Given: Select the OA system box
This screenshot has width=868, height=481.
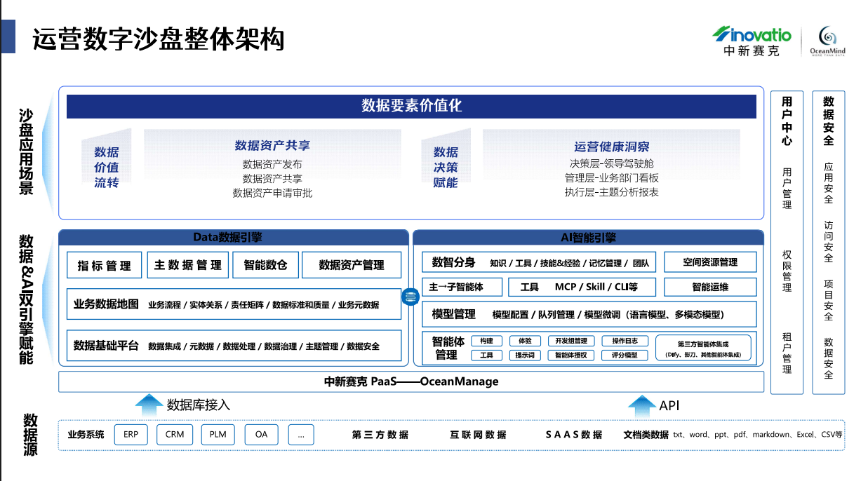Looking at the screenshot, I should tap(262, 435).
